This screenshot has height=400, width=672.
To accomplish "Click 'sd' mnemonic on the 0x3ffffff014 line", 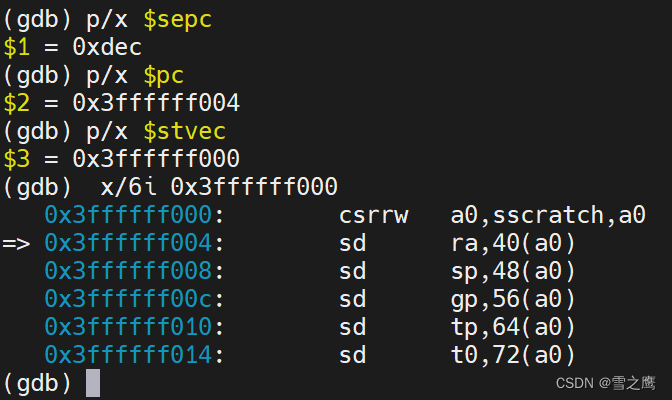I will pos(353,355).
